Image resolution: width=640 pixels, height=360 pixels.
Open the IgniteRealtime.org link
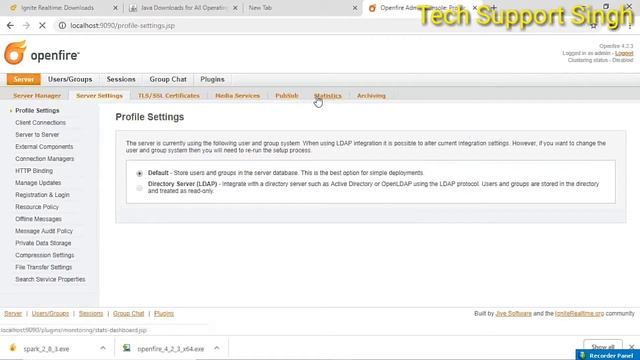580,313
